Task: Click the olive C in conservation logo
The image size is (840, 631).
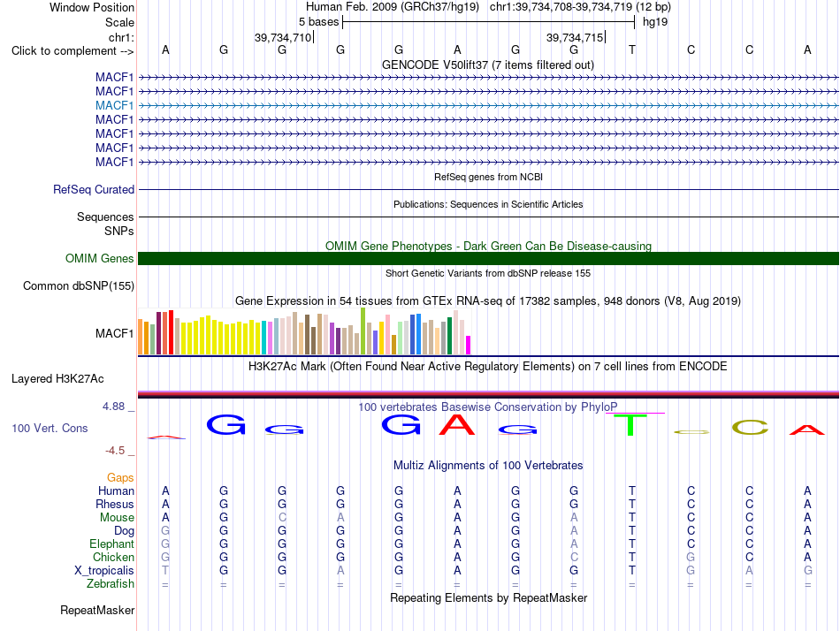Action: click(x=750, y=428)
